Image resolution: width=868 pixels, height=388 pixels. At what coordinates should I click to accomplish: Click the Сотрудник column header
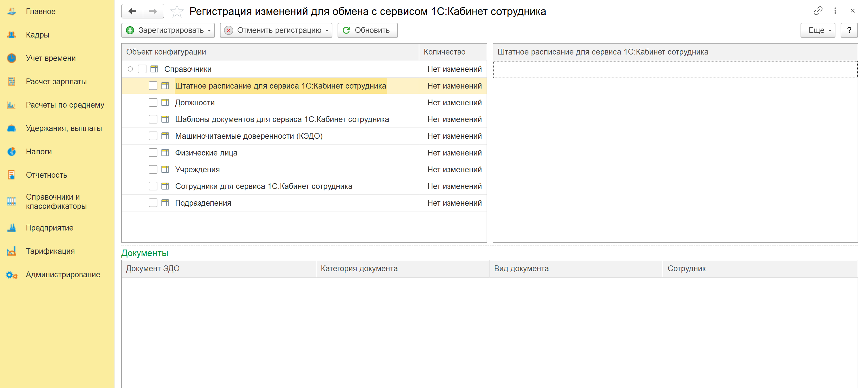(760, 269)
